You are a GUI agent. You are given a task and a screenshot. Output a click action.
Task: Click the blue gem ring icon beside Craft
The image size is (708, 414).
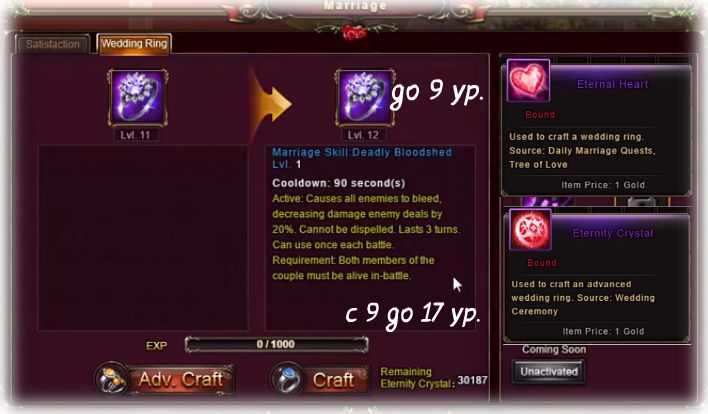287,379
